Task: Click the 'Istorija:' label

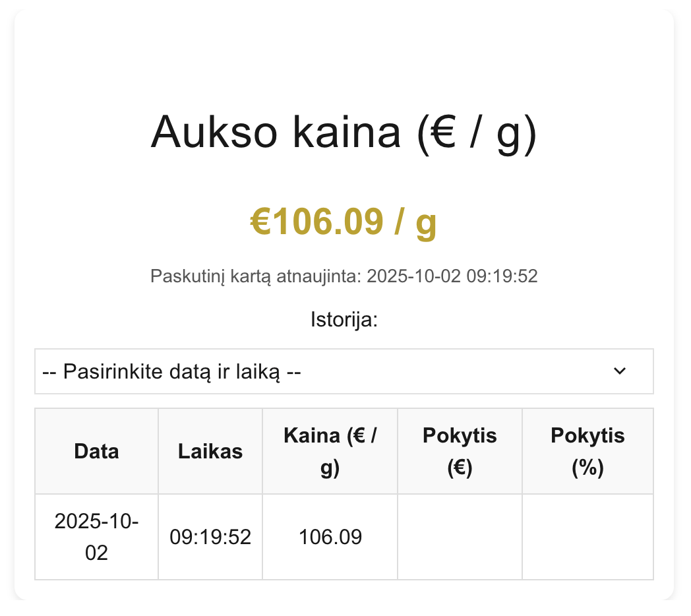Action: (344, 320)
